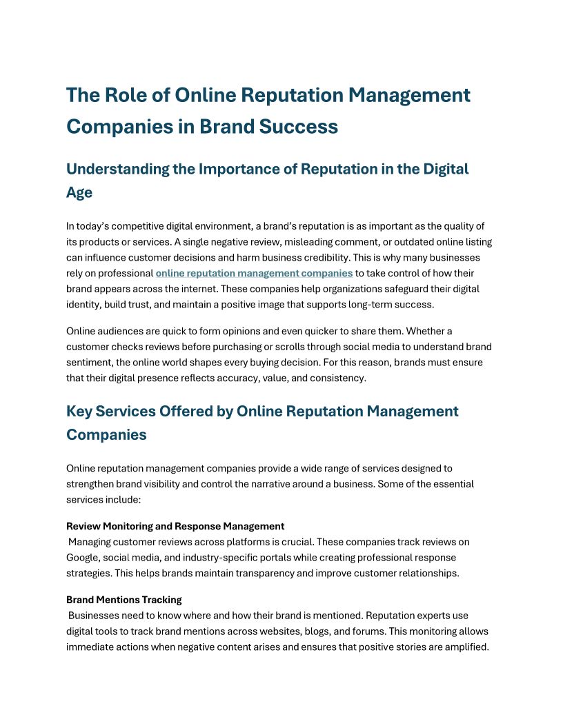This screenshot has width=563, height=728.
Task: Click the word 'Age' in the heading
Action: click(79, 193)
